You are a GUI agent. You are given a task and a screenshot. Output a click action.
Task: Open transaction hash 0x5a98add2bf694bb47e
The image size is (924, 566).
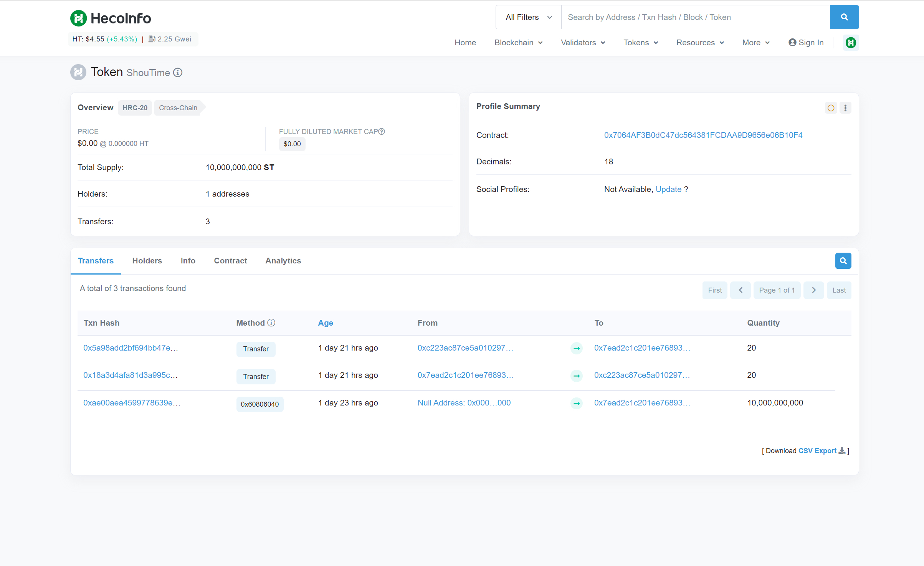click(x=131, y=348)
